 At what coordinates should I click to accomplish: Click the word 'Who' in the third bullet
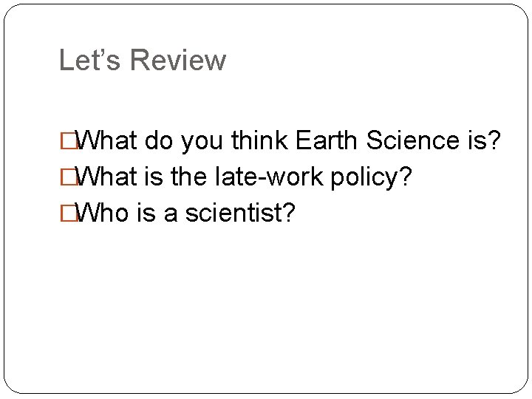102,212
